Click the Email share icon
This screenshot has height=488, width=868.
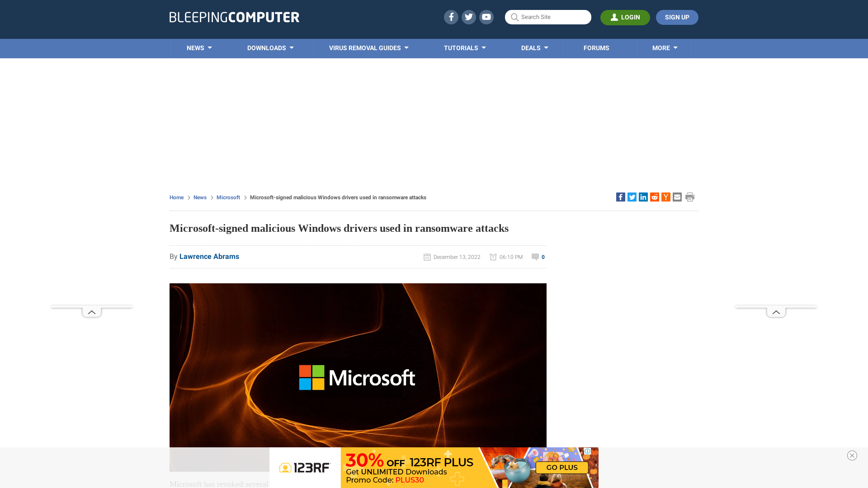point(677,197)
